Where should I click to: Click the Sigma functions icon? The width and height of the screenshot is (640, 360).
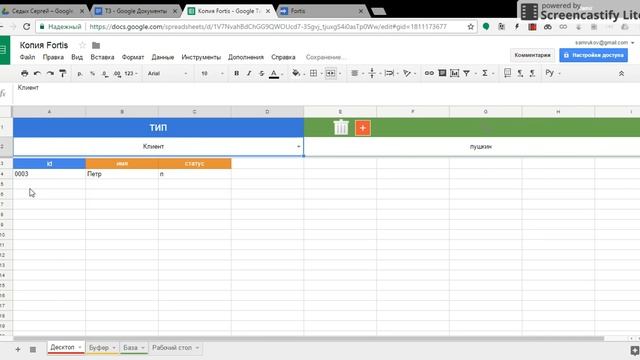point(485,73)
